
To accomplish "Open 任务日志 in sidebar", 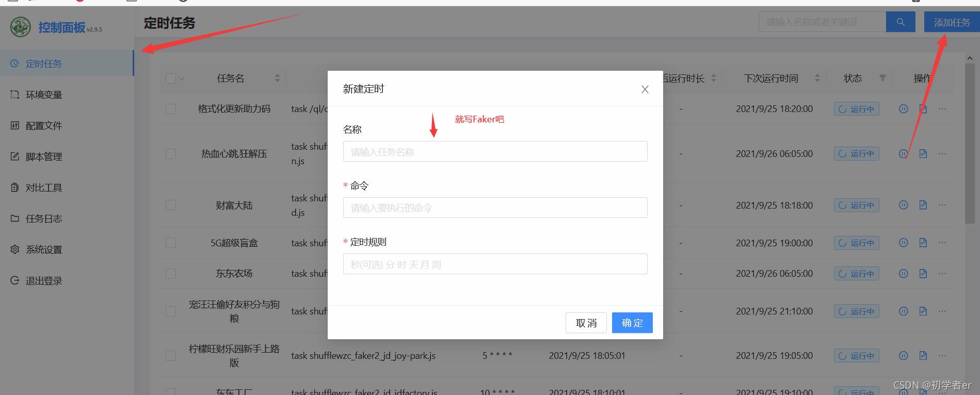I will [67, 218].
